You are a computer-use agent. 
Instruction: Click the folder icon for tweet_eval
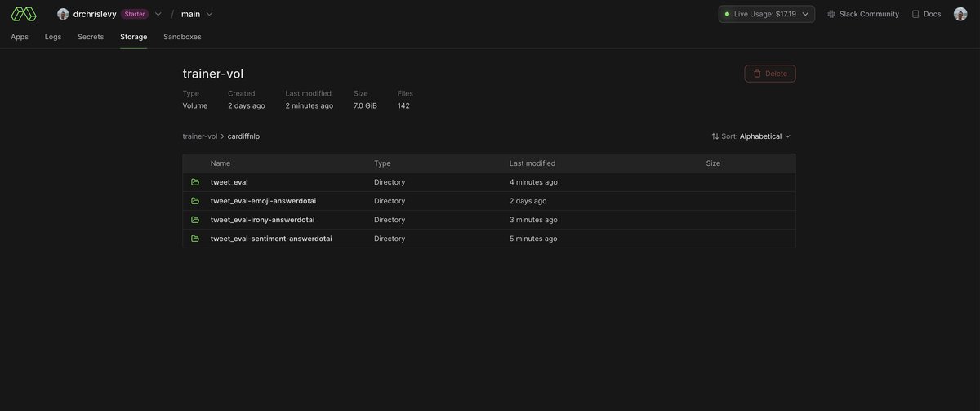pyautogui.click(x=195, y=182)
